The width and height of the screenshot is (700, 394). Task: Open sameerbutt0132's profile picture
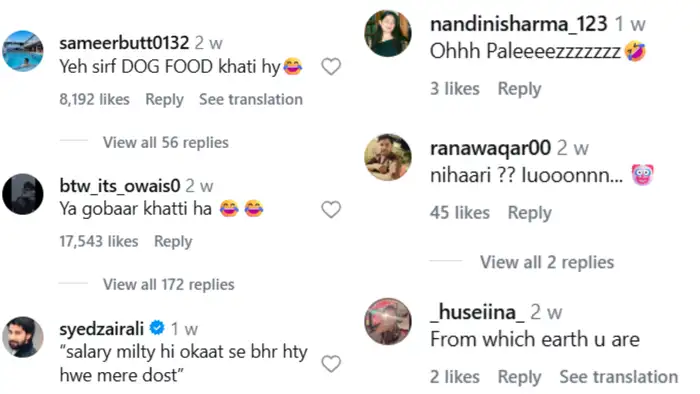[x=23, y=51]
